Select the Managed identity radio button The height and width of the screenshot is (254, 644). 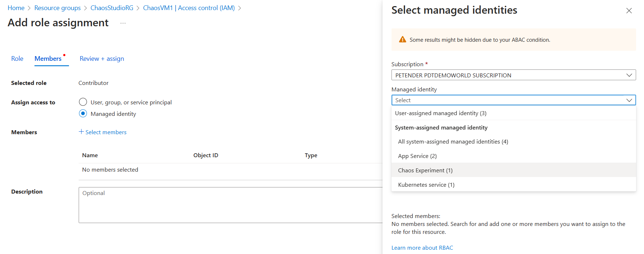coord(83,114)
